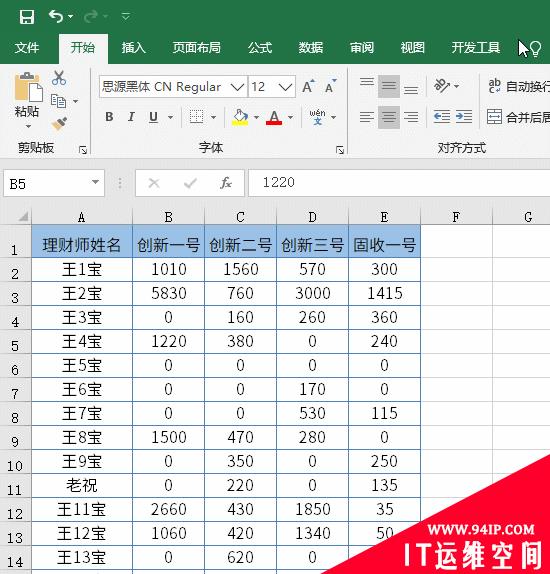Click the Insert Function fx icon
This screenshot has height=574, width=550.
tap(226, 183)
